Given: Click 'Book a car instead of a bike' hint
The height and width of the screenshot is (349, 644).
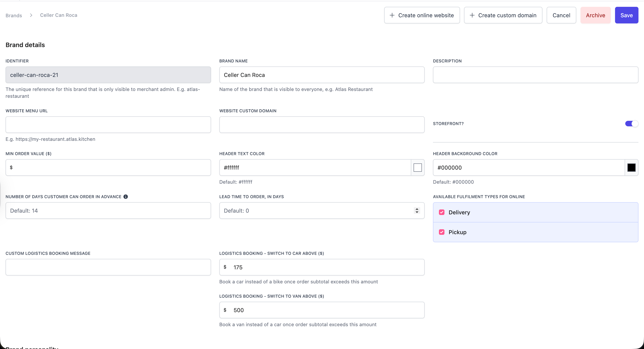Looking at the screenshot, I should point(299,282).
